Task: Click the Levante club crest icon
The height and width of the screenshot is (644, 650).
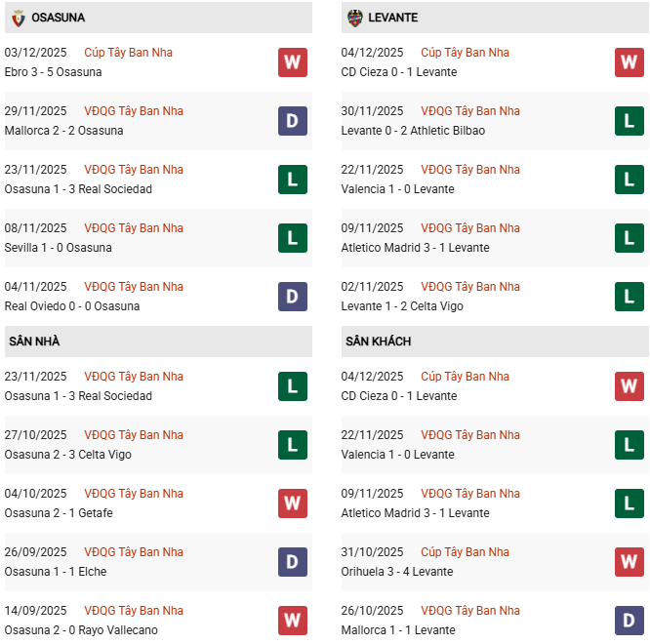Action: coord(354,18)
